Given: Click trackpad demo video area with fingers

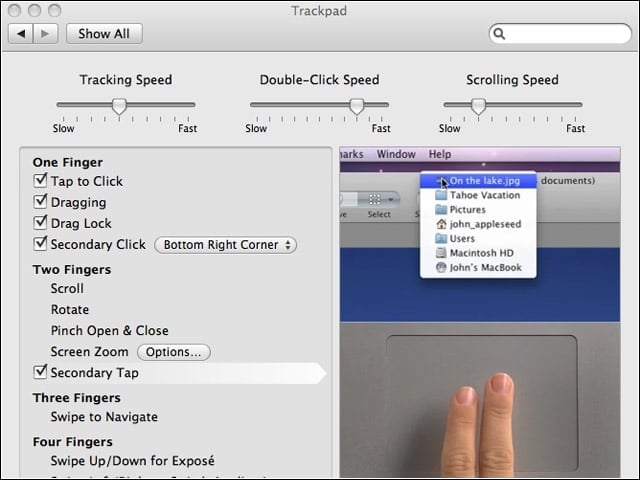Looking at the screenshot, I should pos(482,402).
